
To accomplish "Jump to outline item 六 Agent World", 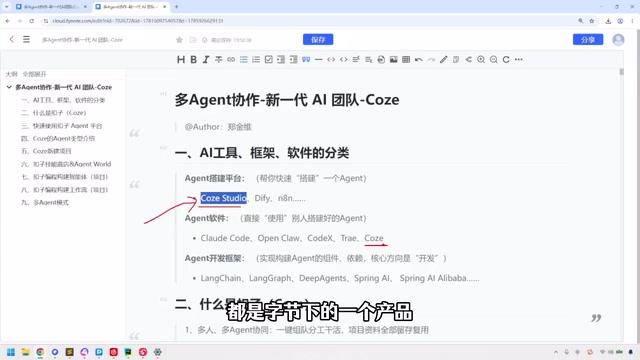I will [x=66, y=164].
